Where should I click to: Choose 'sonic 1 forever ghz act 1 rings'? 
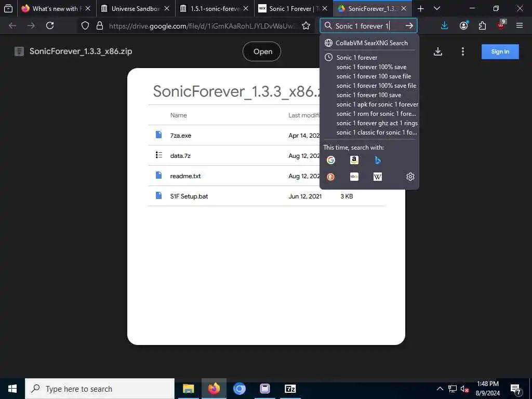point(377,123)
